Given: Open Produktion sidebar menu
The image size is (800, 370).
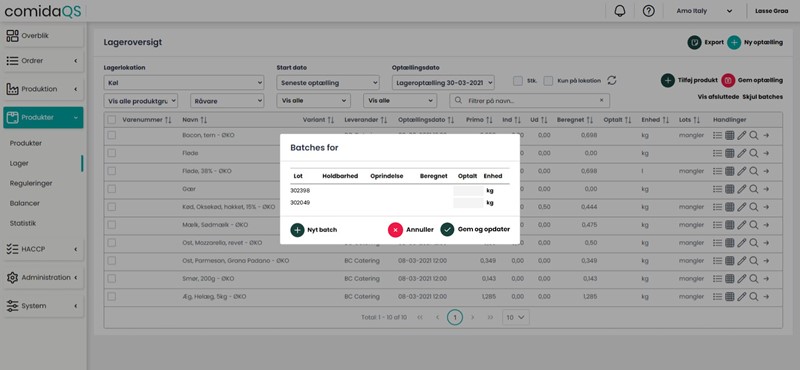Looking at the screenshot, I should point(43,89).
